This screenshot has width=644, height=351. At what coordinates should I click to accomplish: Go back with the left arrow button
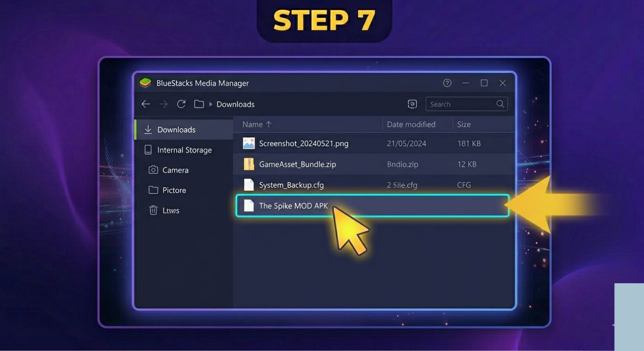click(146, 104)
